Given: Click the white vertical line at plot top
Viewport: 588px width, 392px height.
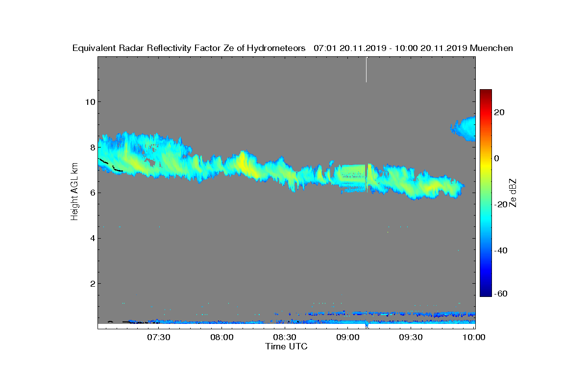Looking at the screenshot, I should click(x=366, y=70).
